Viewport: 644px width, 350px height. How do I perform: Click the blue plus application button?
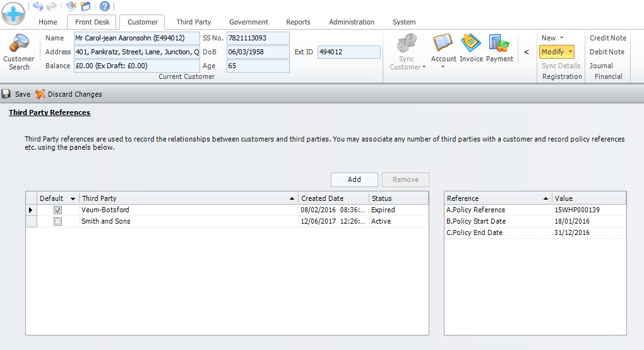click(x=13, y=13)
